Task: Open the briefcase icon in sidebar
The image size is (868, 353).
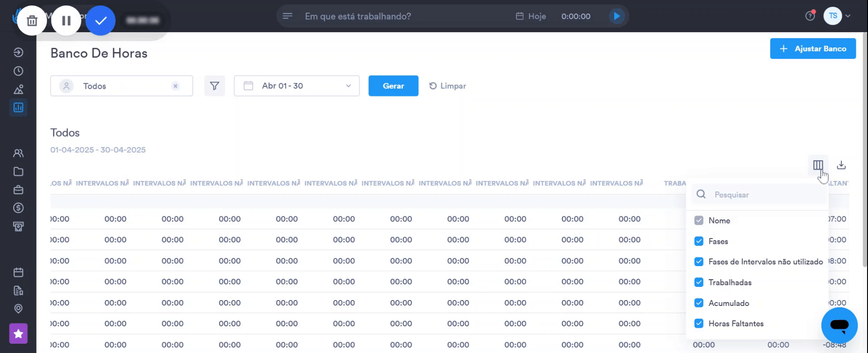Action: pyautogui.click(x=19, y=190)
